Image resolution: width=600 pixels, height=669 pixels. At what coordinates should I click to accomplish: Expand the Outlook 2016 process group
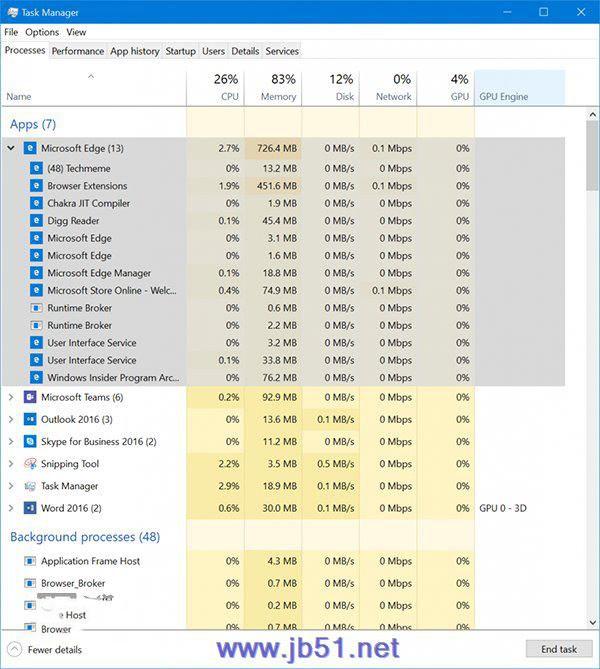coord(11,419)
